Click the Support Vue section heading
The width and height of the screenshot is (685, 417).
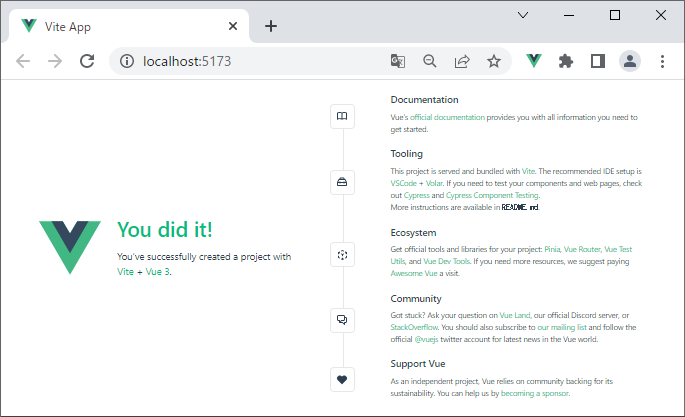point(418,364)
